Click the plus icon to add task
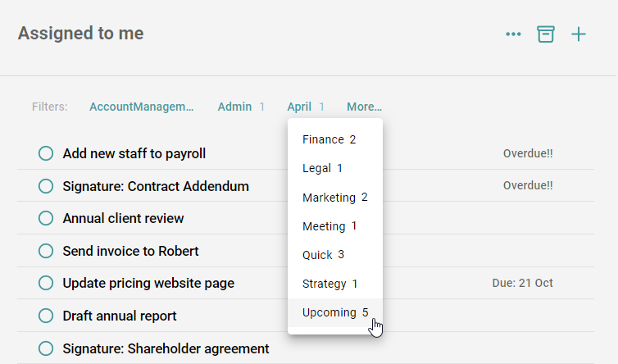The image size is (618, 364). [579, 34]
